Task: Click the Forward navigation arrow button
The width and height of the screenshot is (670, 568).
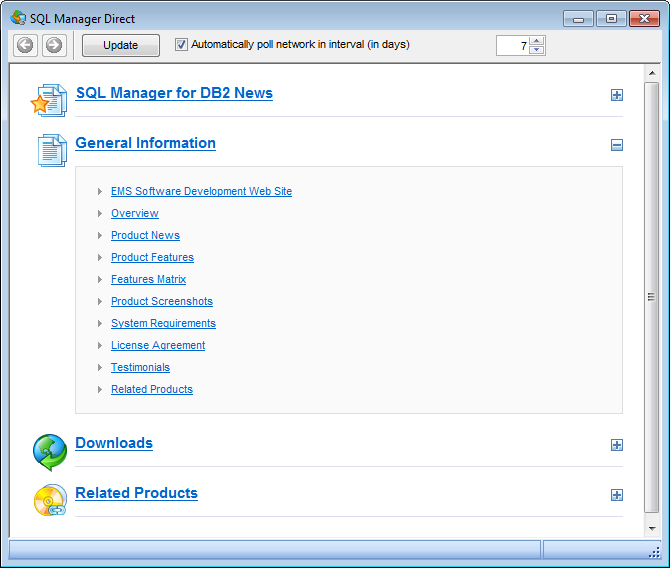Action: pos(54,45)
